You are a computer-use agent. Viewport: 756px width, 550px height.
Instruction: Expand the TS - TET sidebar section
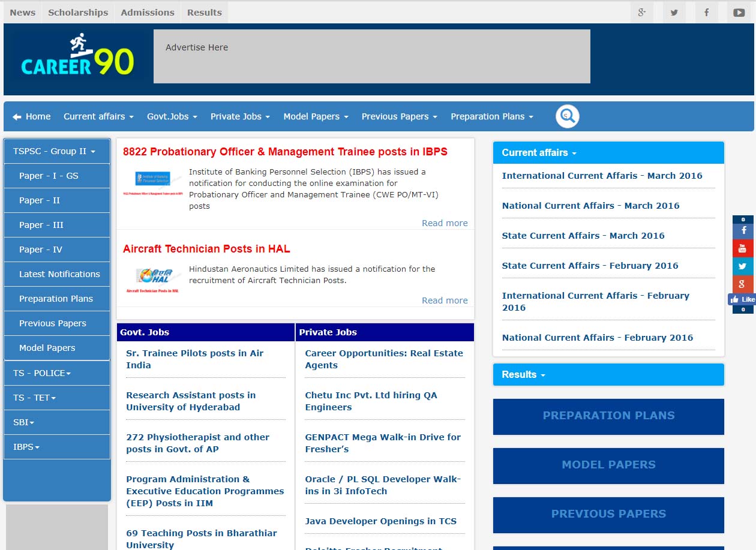(57, 398)
